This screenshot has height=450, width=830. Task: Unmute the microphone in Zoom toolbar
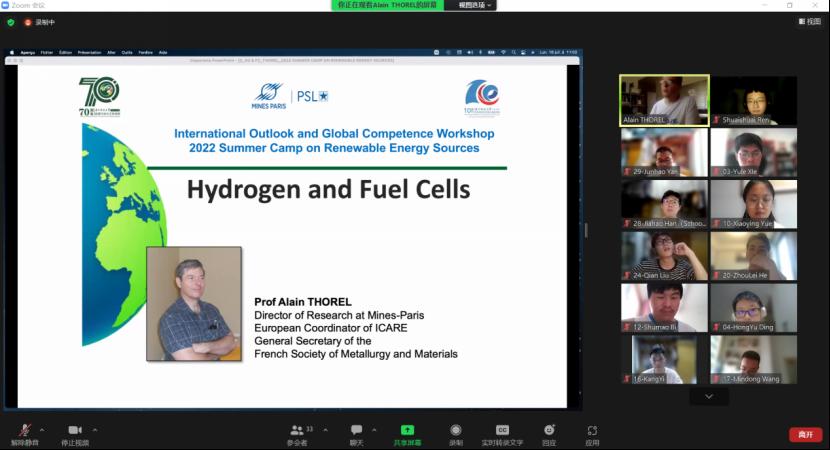click(24, 430)
